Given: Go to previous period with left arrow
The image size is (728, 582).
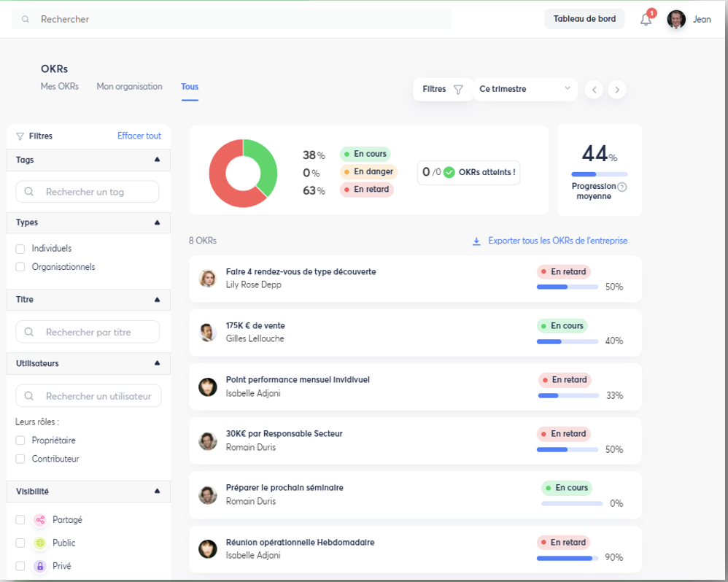Looking at the screenshot, I should 595,90.
